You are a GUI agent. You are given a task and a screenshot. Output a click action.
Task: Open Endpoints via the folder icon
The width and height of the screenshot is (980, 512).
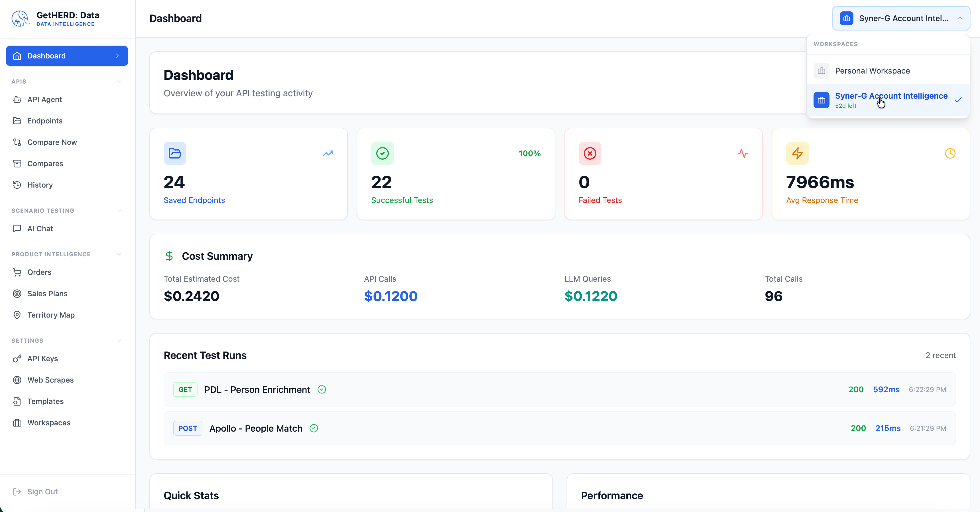pyautogui.click(x=17, y=121)
